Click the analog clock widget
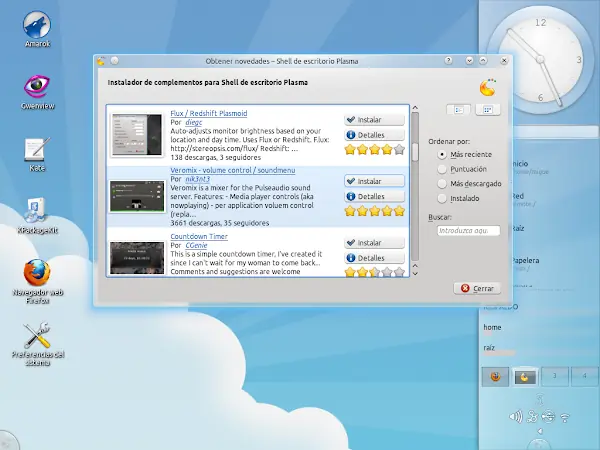The width and height of the screenshot is (600, 450). pos(540,60)
